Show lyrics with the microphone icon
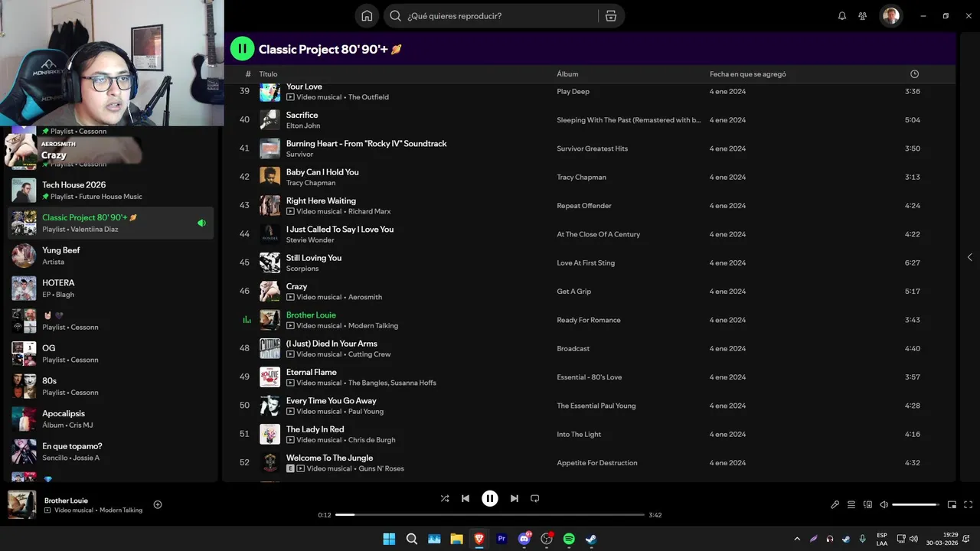The height and width of the screenshot is (551, 980). 835,504
